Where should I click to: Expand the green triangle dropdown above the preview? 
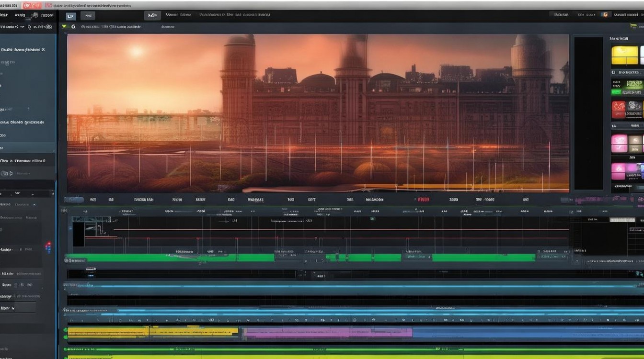pos(64,27)
